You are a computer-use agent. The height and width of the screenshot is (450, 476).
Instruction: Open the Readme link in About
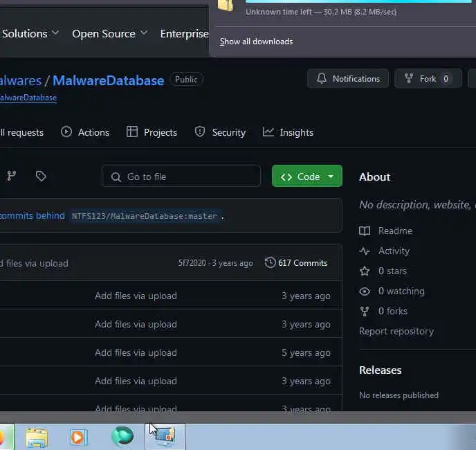point(395,231)
